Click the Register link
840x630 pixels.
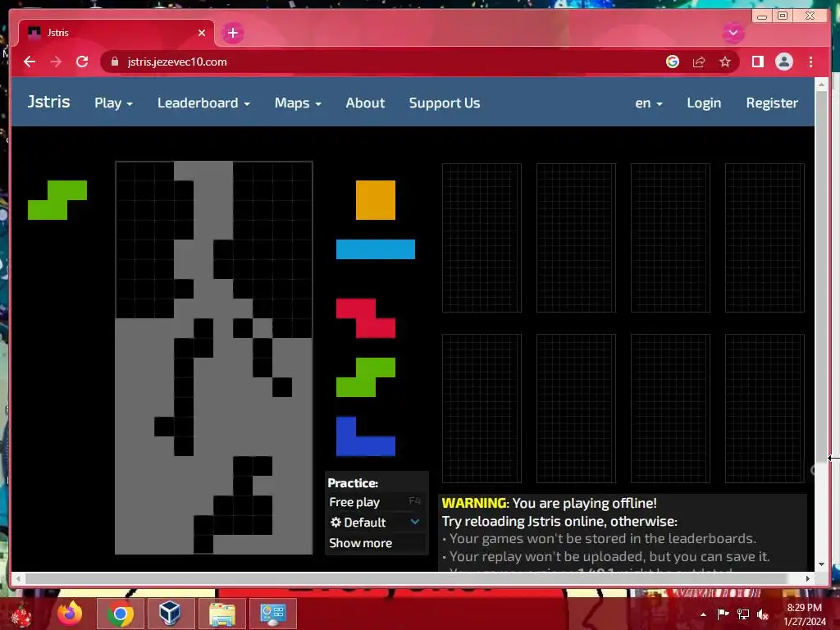pyautogui.click(x=772, y=103)
